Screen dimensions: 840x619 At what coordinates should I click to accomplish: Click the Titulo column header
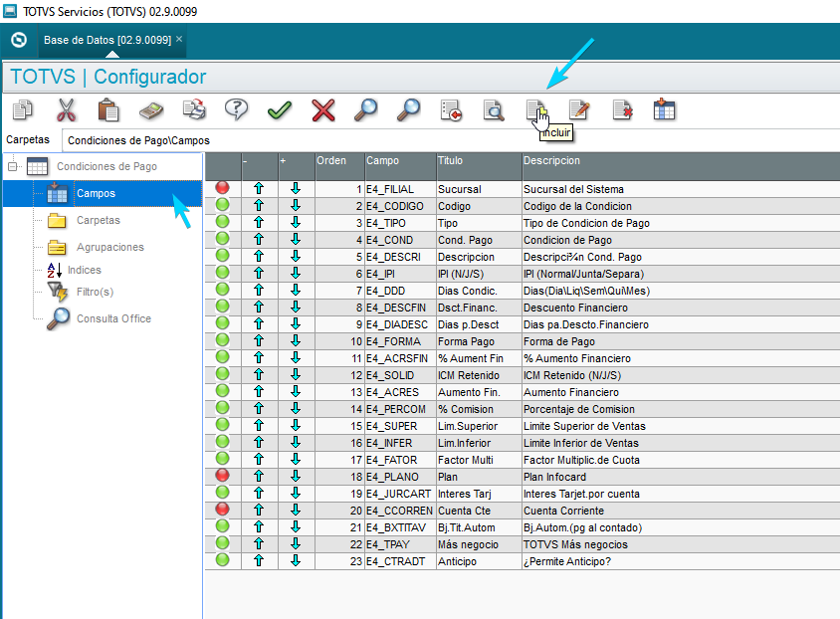pyautogui.click(x=479, y=166)
